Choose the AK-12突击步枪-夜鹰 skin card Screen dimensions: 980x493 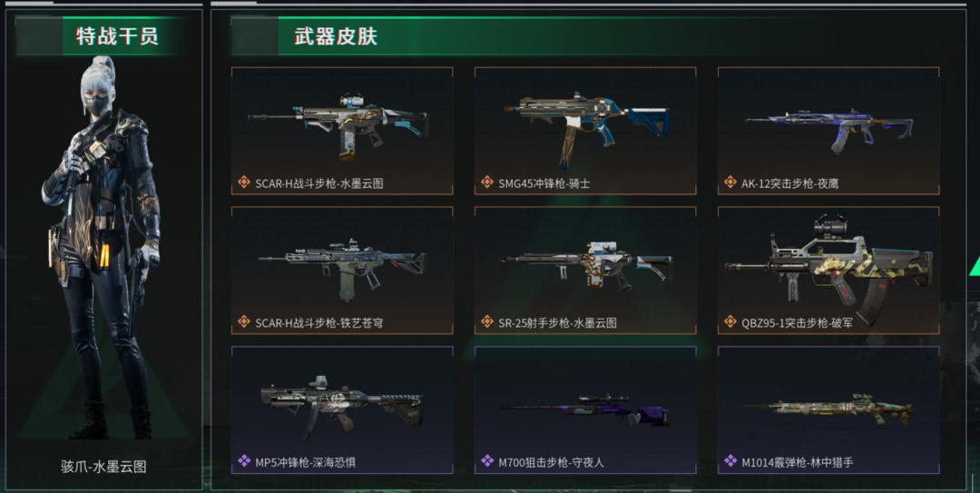click(x=828, y=131)
